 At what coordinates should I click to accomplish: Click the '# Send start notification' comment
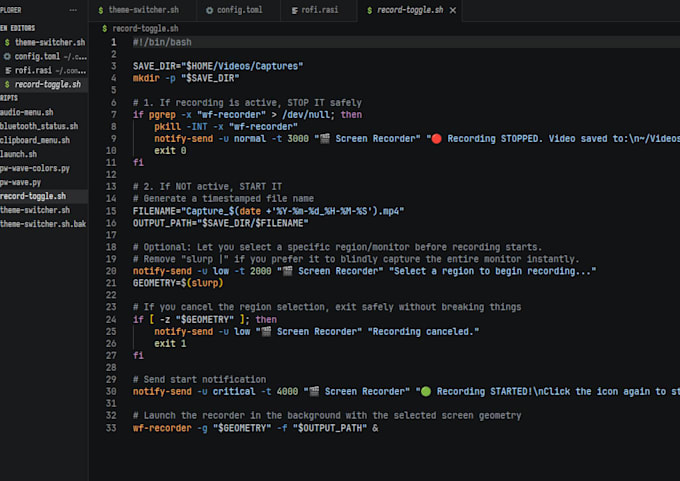pos(199,380)
